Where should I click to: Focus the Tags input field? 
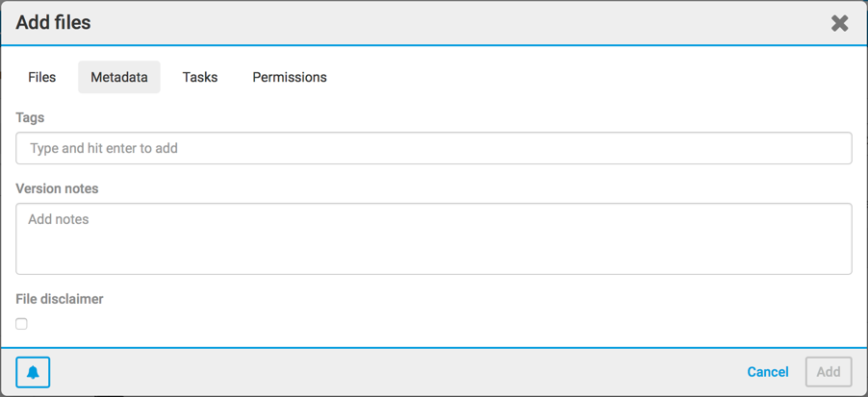tap(433, 148)
